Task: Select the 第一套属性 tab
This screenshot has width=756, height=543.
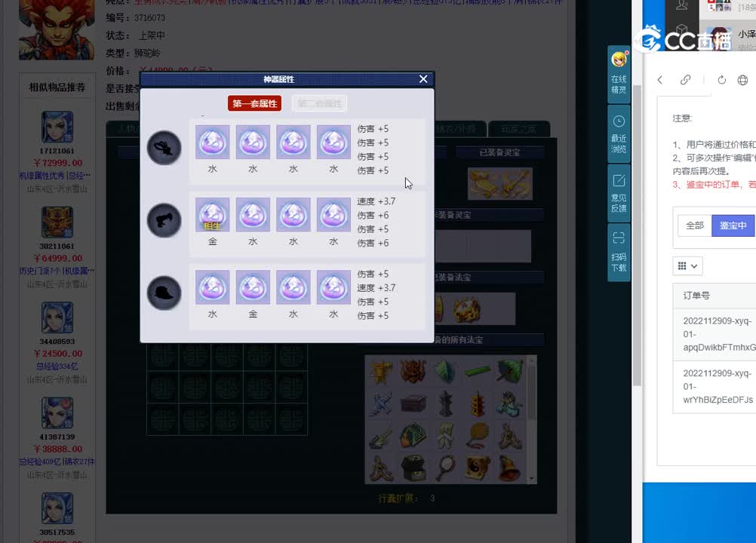Action: tap(254, 103)
